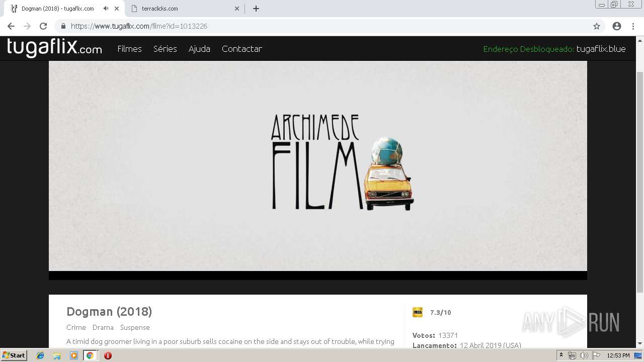Screen dimensions: 644x362
Task: Reload the tugaflix page
Action: tap(43, 26)
